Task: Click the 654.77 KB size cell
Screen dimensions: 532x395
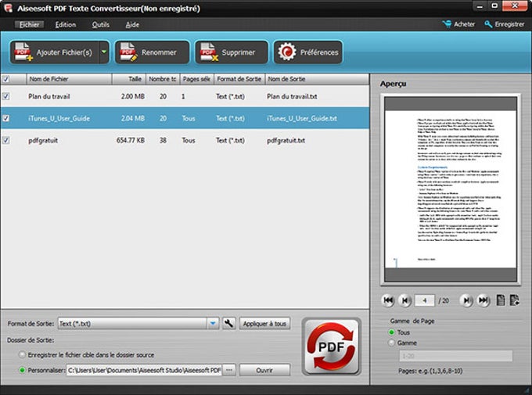Action: [x=131, y=140]
